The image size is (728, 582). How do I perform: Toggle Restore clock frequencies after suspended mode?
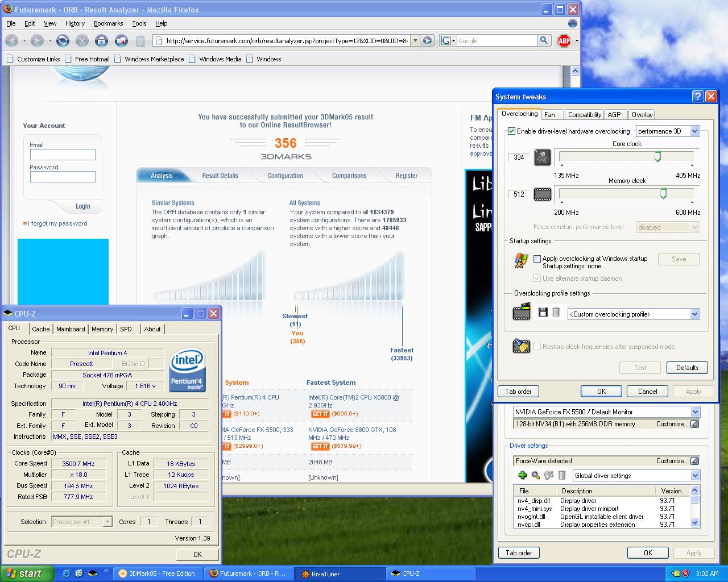click(x=537, y=347)
